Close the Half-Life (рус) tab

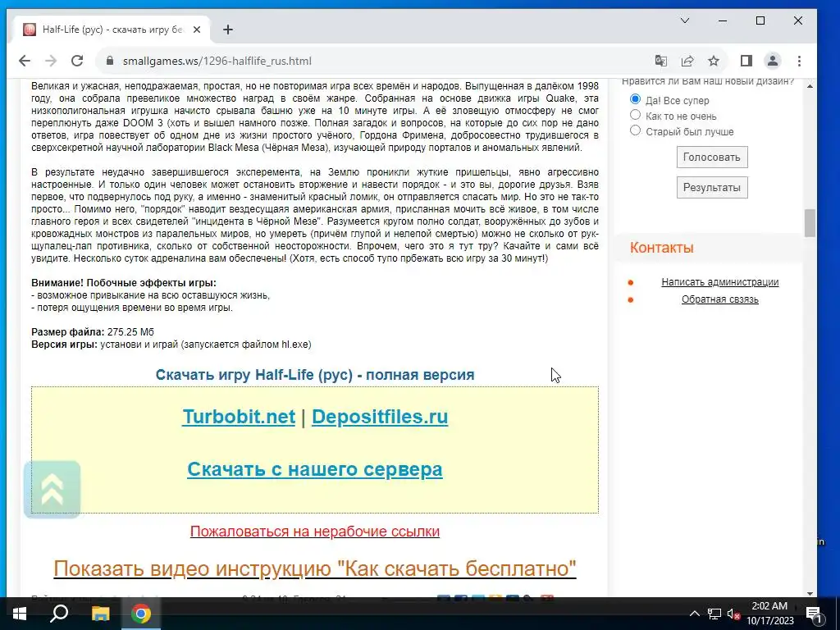point(197,30)
